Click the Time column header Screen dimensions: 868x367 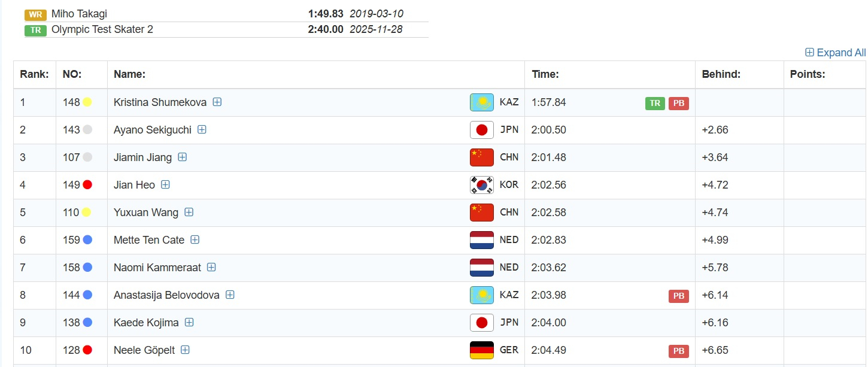pyautogui.click(x=545, y=75)
